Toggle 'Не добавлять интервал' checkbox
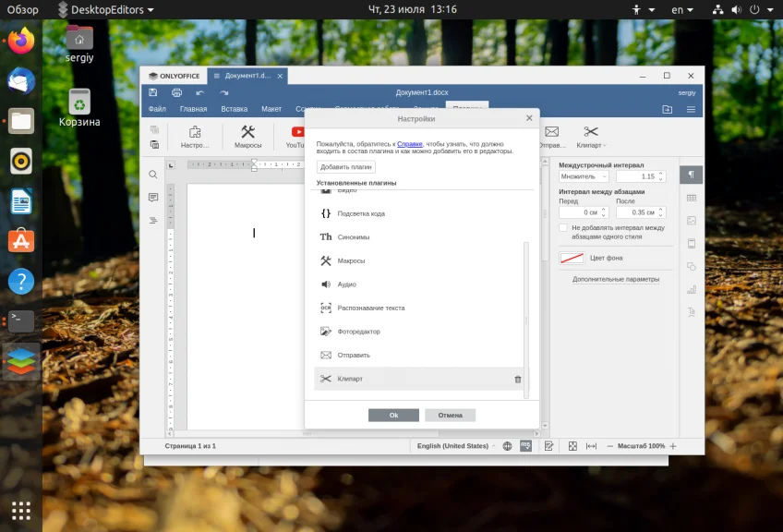 coord(563,227)
